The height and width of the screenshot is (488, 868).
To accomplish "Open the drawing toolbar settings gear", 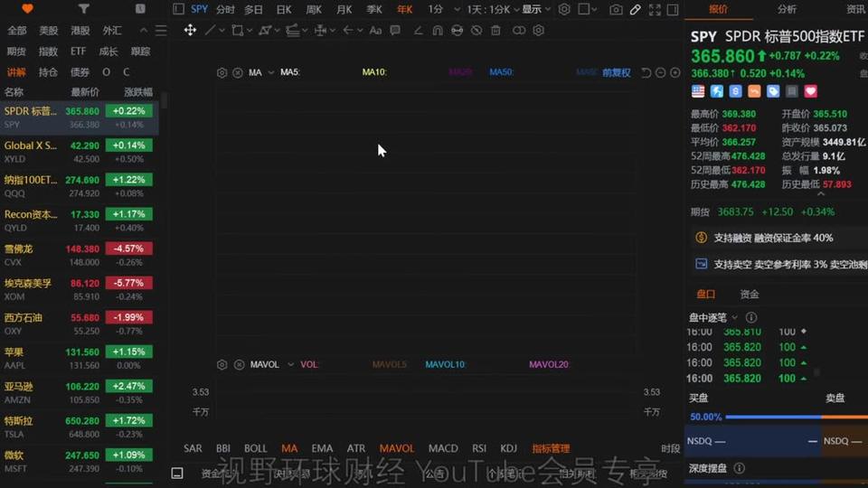I will click(538, 31).
